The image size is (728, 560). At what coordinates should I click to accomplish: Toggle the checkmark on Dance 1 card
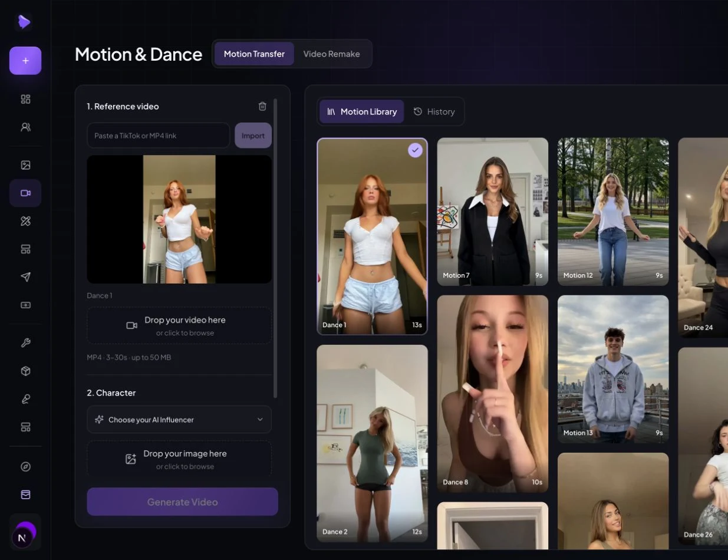coord(416,150)
